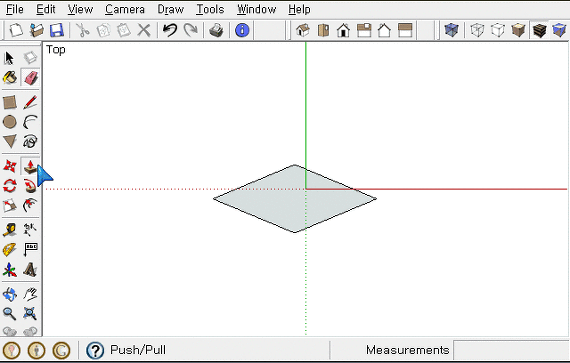Image resolution: width=570 pixels, height=363 pixels.
Task: Choose the Paint Bucket tool
Action: (x=10, y=77)
